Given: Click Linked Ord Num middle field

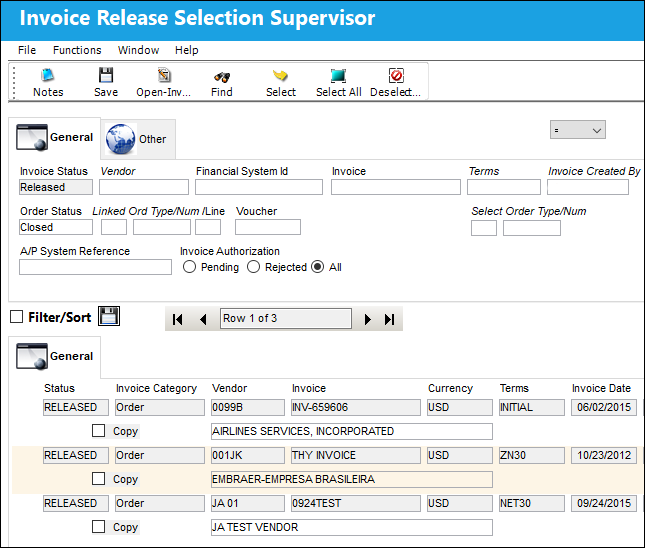Looking at the screenshot, I should point(162,227).
